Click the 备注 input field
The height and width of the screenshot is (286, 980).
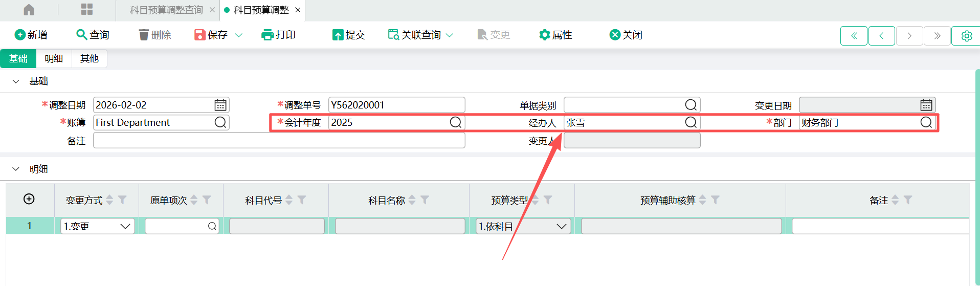point(279,141)
